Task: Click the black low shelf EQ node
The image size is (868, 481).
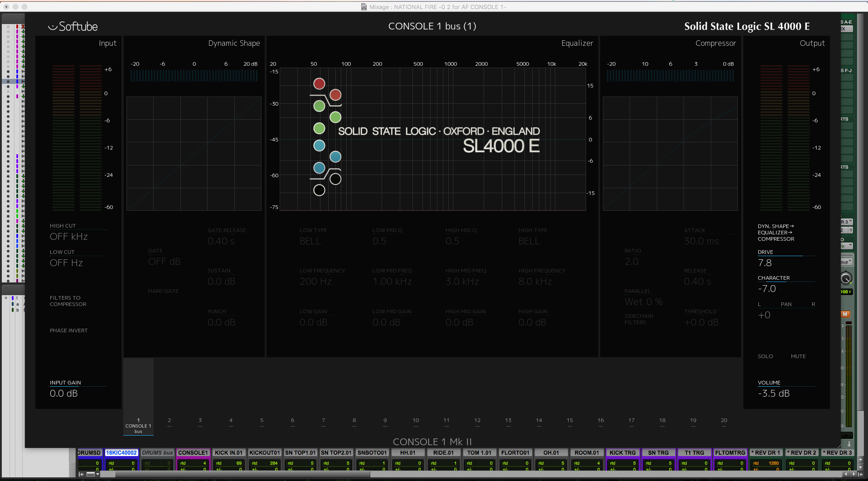Action: [335, 179]
